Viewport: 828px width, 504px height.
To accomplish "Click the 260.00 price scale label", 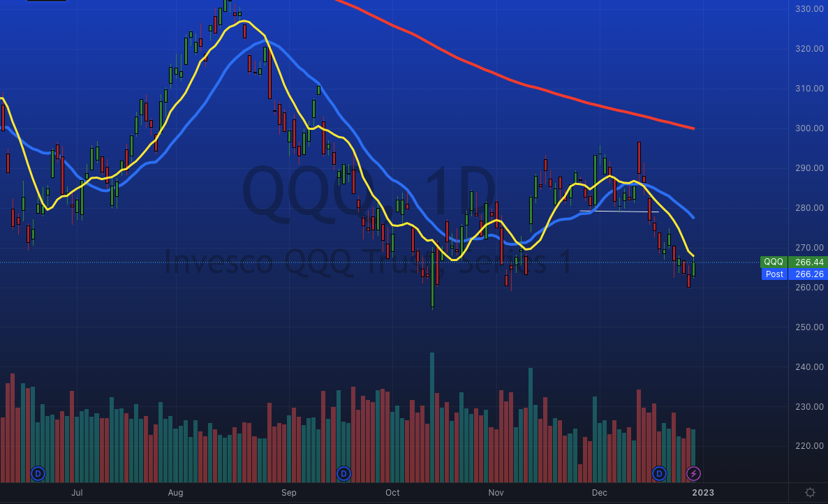I will click(x=810, y=287).
